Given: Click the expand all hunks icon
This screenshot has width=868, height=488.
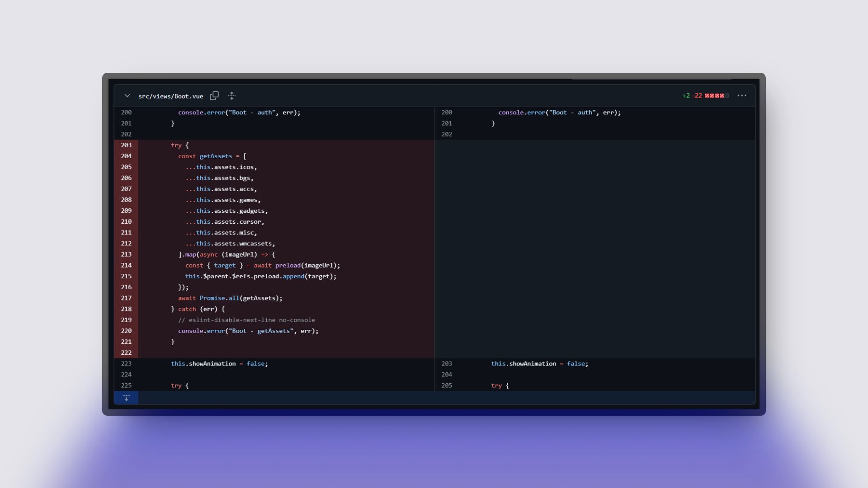Looking at the screenshot, I should 232,96.
